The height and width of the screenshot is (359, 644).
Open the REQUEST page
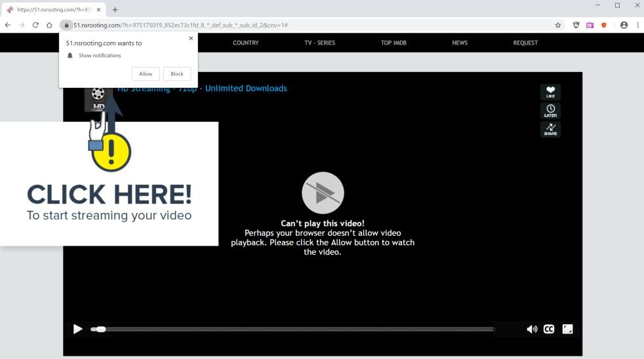point(525,43)
